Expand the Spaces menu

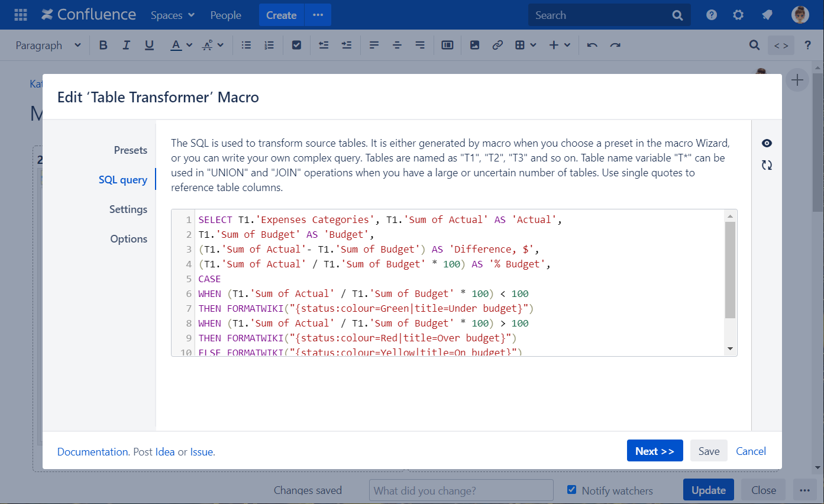(172, 15)
